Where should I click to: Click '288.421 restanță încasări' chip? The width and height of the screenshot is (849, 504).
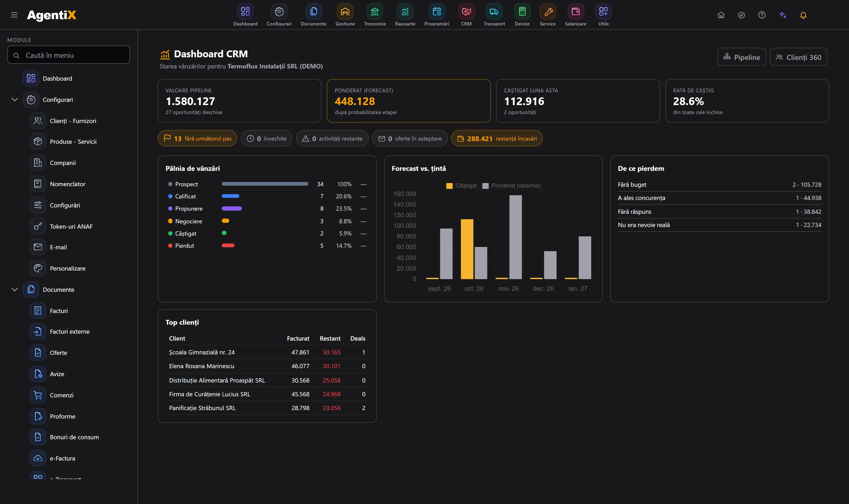click(496, 138)
